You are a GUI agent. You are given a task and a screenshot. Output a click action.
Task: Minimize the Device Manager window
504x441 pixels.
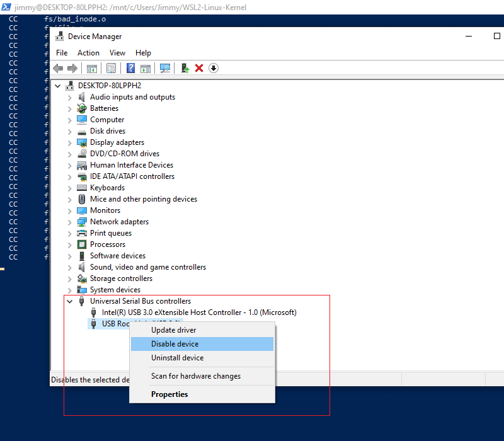(x=469, y=36)
